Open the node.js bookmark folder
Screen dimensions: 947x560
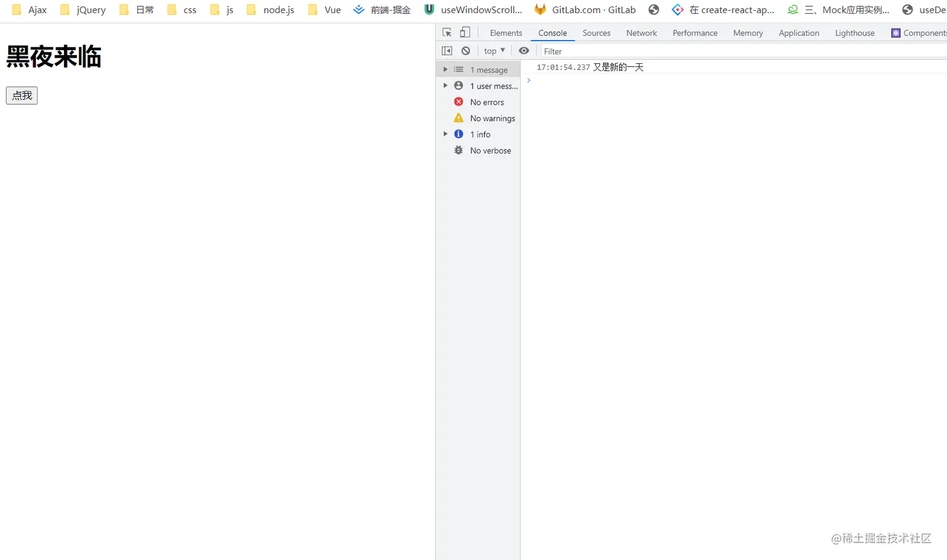tap(270, 10)
